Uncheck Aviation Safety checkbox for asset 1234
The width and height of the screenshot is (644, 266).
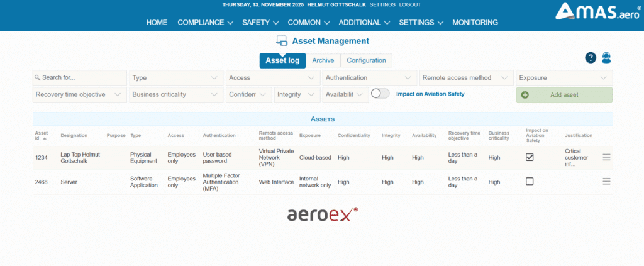click(x=530, y=157)
